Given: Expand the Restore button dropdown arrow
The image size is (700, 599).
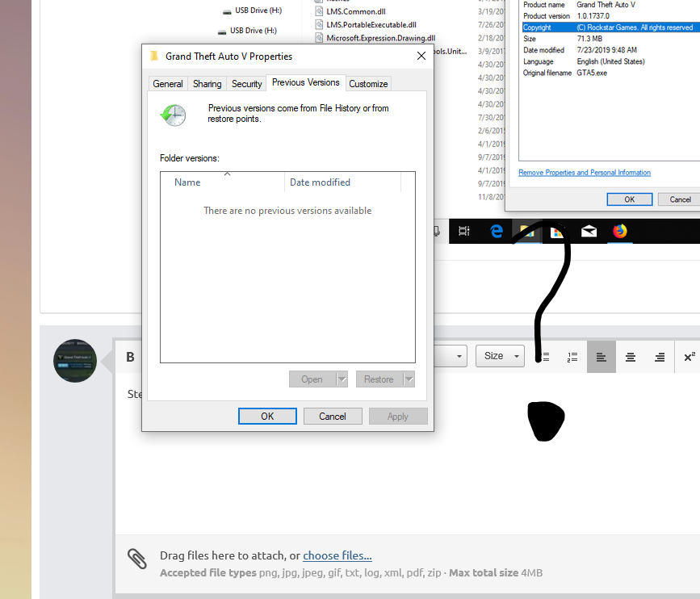Looking at the screenshot, I should 409,379.
